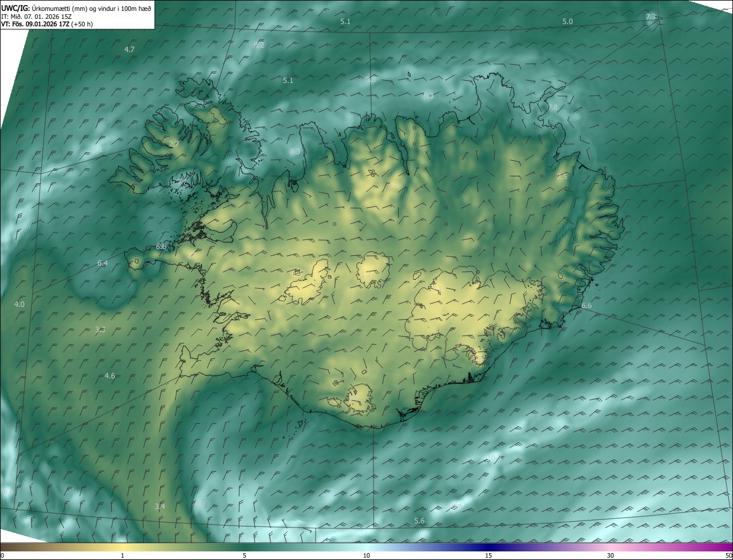
Task: Click the 3.4 value label on the map
Action: tap(160, 506)
